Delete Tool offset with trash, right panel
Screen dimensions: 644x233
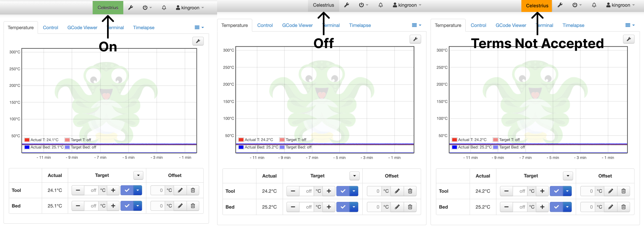click(623, 191)
